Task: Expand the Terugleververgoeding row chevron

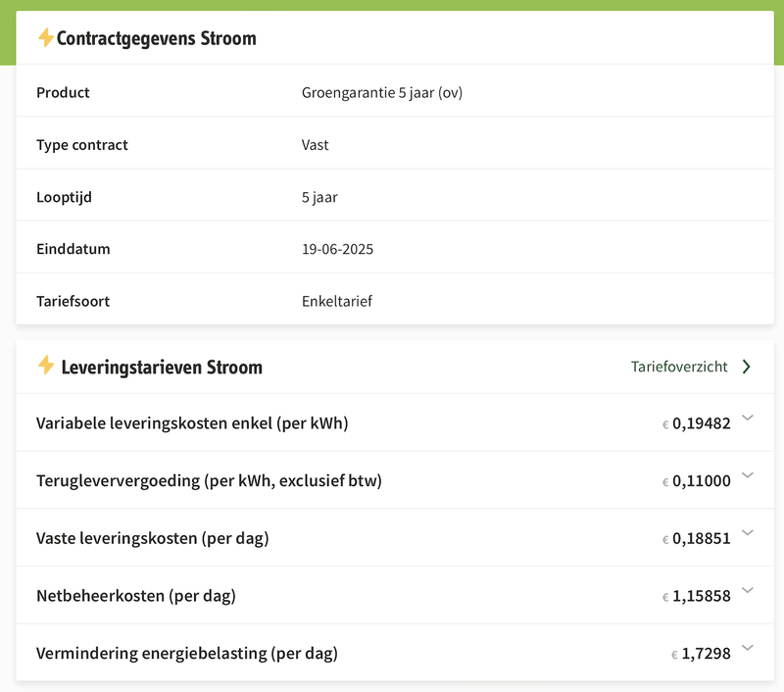Action: pyautogui.click(x=748, y=475)
